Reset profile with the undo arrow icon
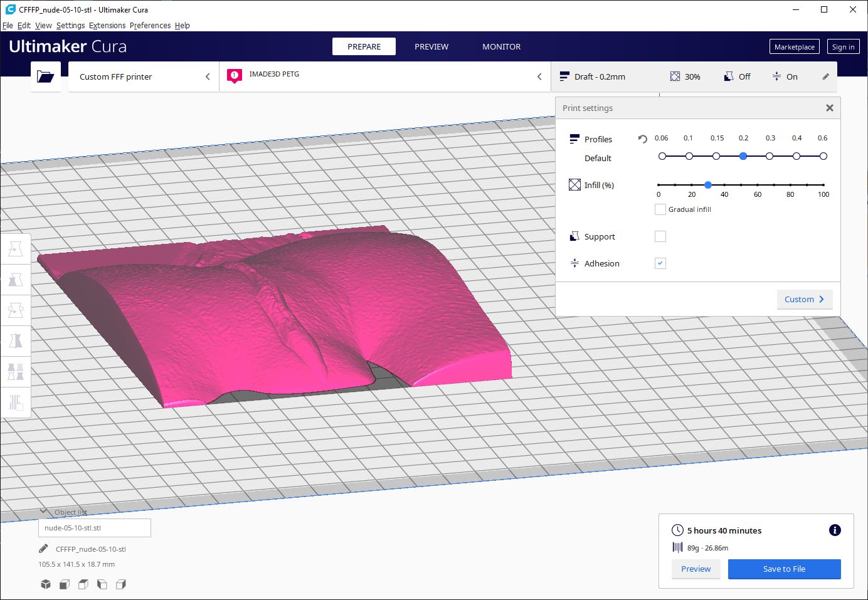The width and height of the screenshot is (868, 600). (642, 139)
